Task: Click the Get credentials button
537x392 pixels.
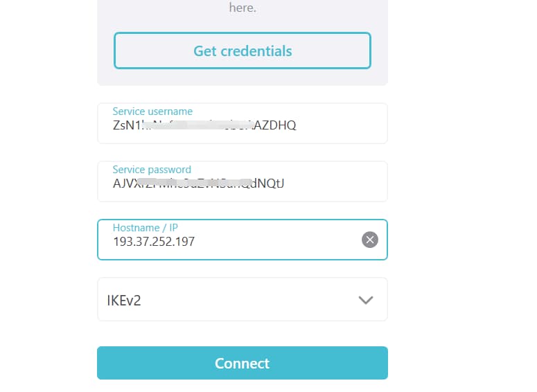Action: pyautogui.click(x=243, y=51)
